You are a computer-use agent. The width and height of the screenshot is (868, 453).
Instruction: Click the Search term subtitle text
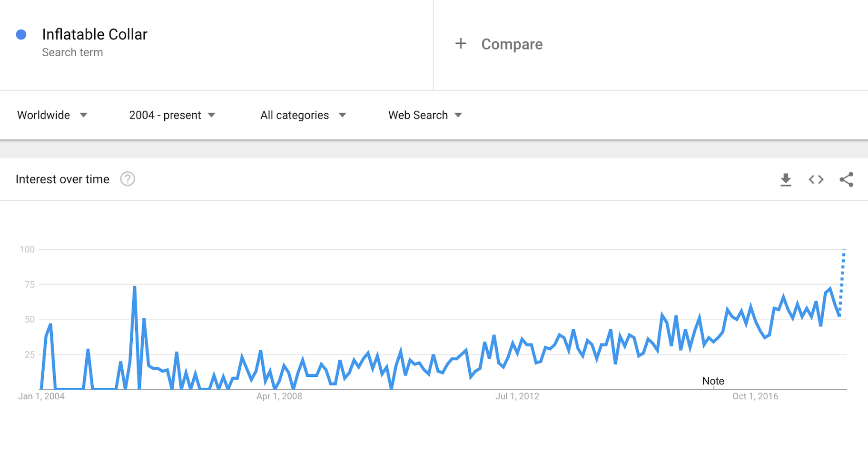pyautogui.click(x=72, y=52)
